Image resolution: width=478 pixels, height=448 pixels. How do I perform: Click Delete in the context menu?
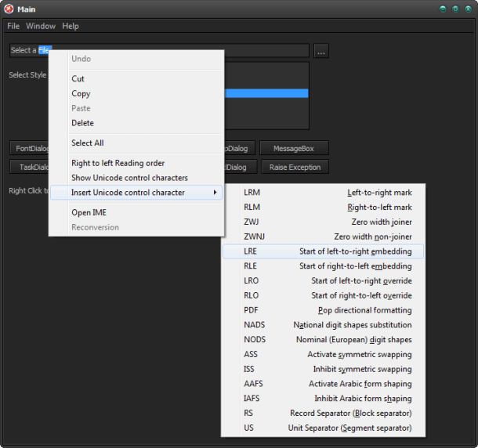[82, 123]
